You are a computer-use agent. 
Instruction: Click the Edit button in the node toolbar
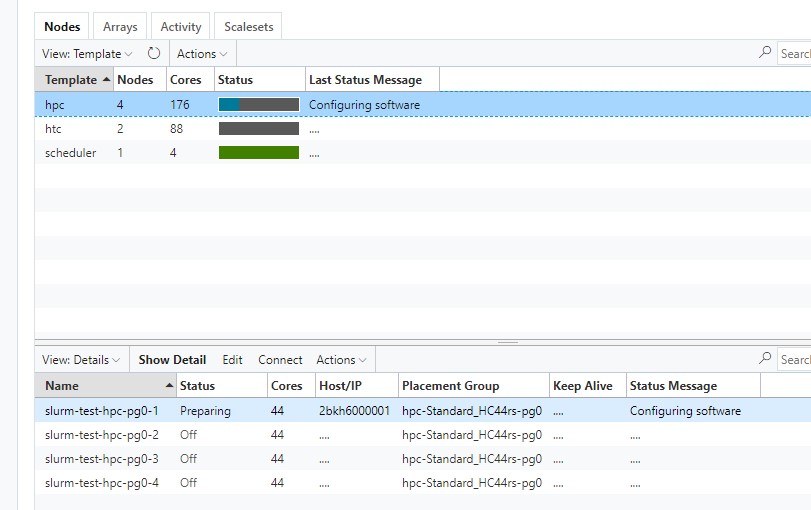232,360
